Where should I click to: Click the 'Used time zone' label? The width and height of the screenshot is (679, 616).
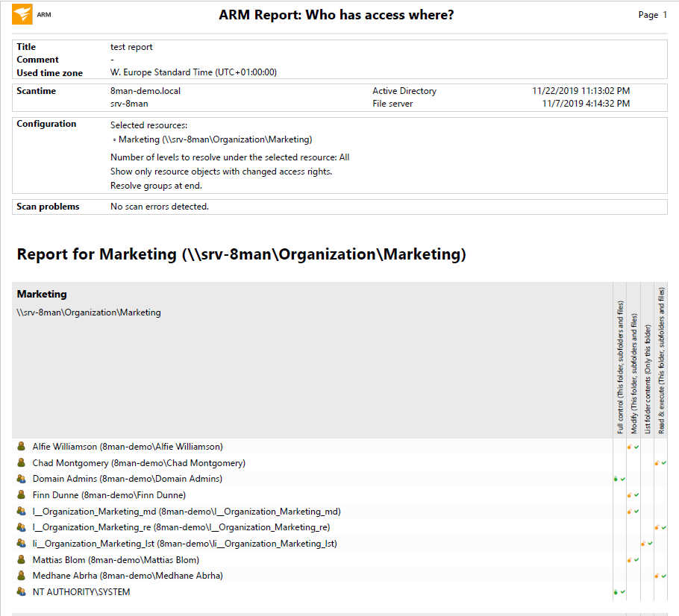[x=49, y=73]
